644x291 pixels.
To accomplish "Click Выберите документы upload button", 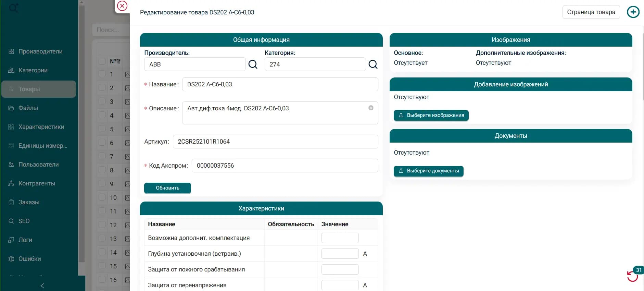I will [428, 171].
